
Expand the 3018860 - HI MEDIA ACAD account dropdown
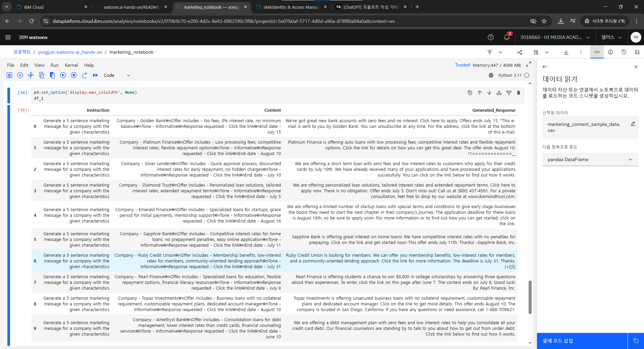click(x=555, y=37)
